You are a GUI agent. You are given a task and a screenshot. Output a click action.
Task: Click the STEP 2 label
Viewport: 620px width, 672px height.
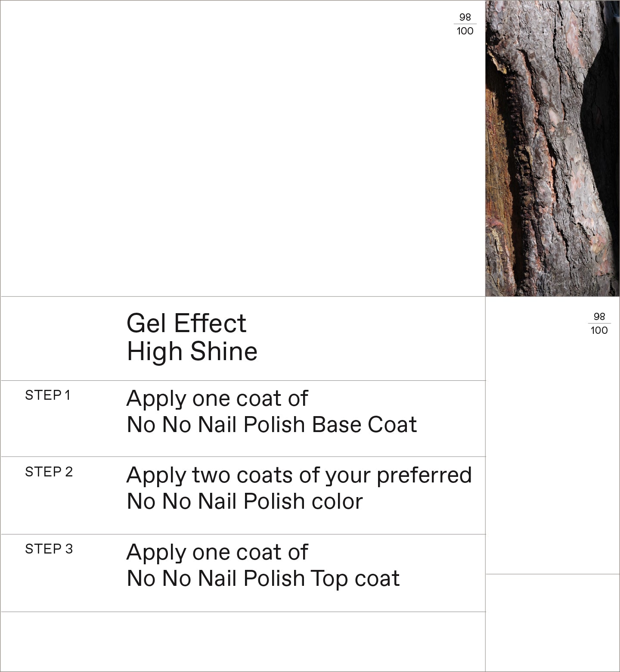pos(49,472)
